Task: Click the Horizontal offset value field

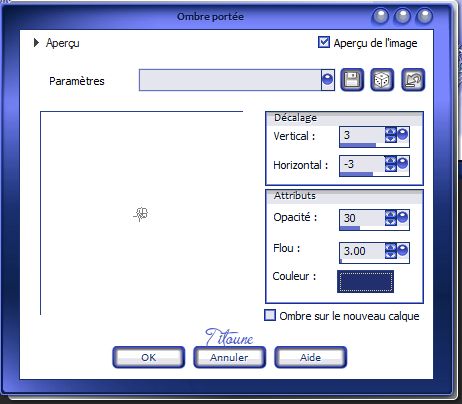Action: [x=362, y=164]
